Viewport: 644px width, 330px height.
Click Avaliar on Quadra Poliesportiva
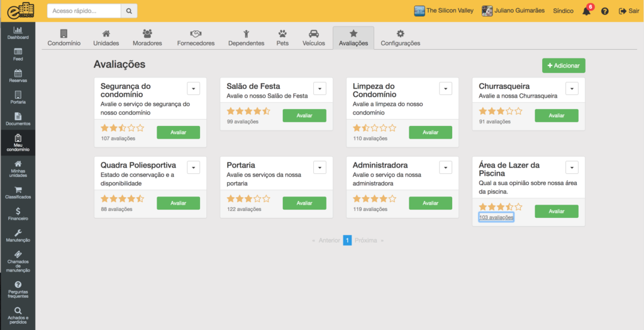coord(178,203)
